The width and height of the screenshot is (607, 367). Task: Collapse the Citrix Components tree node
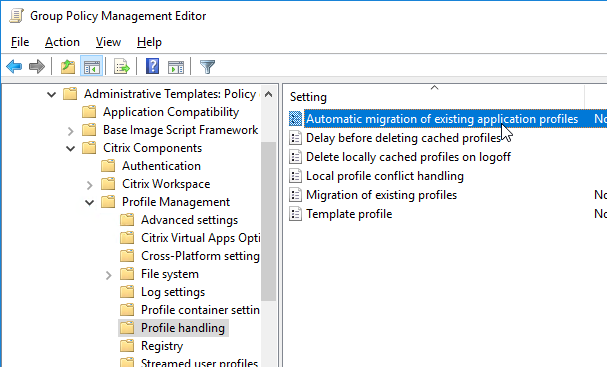(70, 148)
